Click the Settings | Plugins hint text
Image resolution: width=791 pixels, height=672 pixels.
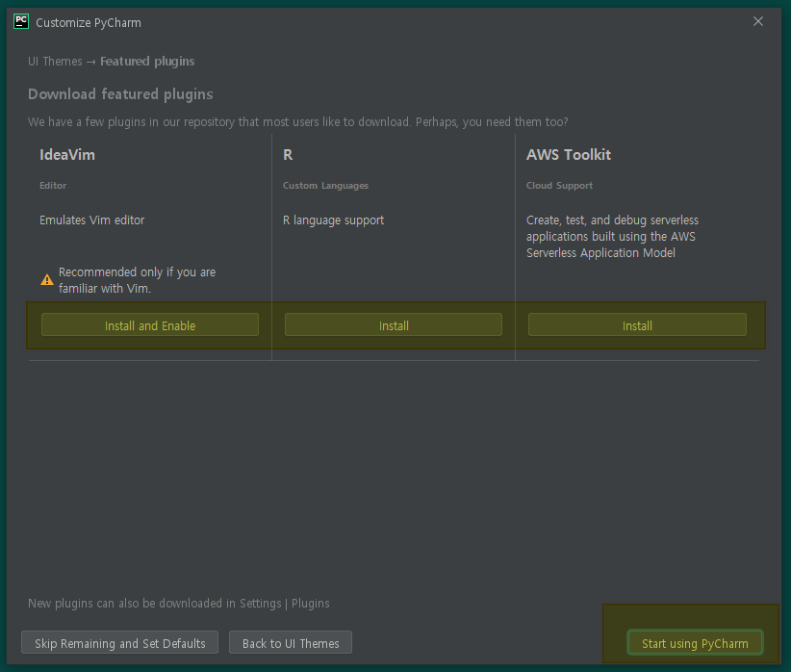coord(179,604)
